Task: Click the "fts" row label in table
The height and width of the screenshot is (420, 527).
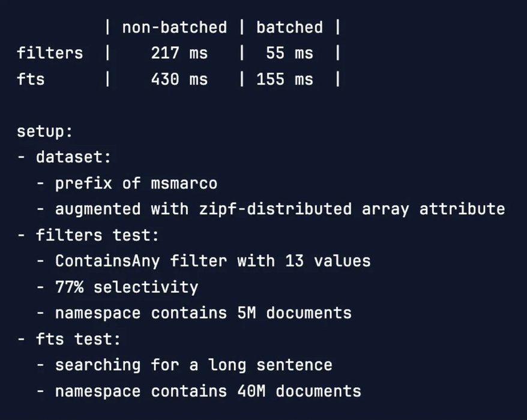Action: (31, 79)
